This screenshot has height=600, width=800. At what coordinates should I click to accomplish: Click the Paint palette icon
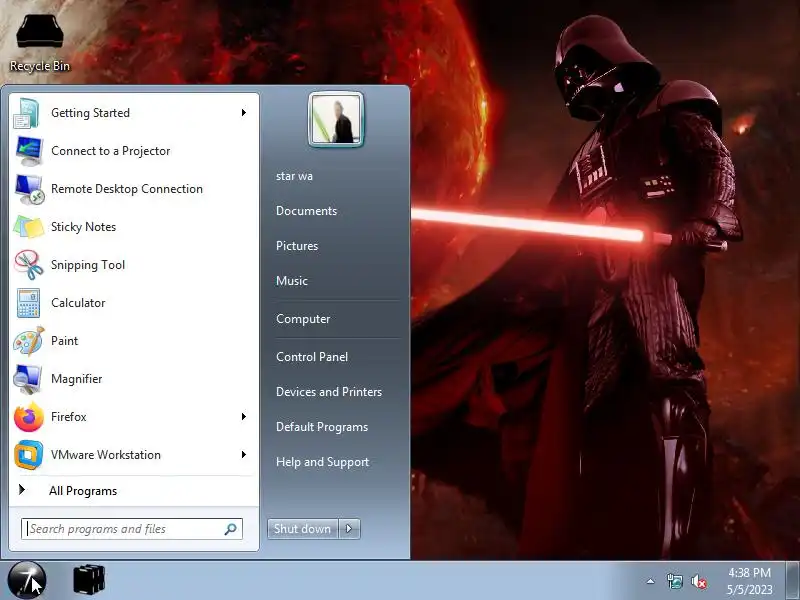pyautogui.click(x=29, y=341)
